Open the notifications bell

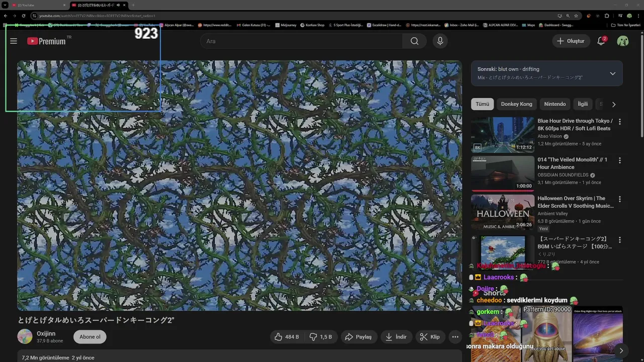[x=601, y=41]
